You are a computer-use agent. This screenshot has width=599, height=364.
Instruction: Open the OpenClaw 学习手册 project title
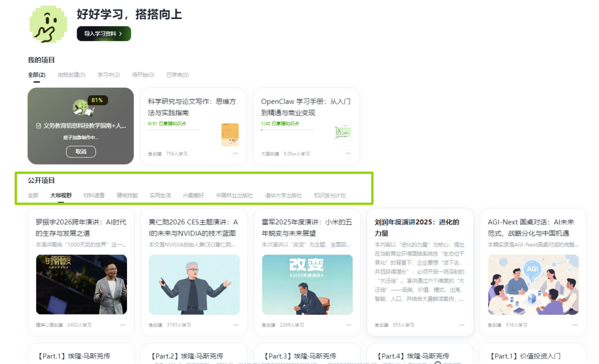(x=306, y=107)
